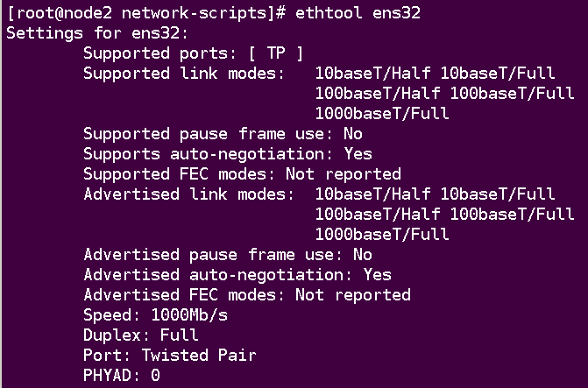Click the 'Advertised FEC modes: Not reported' line
This screenshot has width=588, height=388.
click(247, 295)
